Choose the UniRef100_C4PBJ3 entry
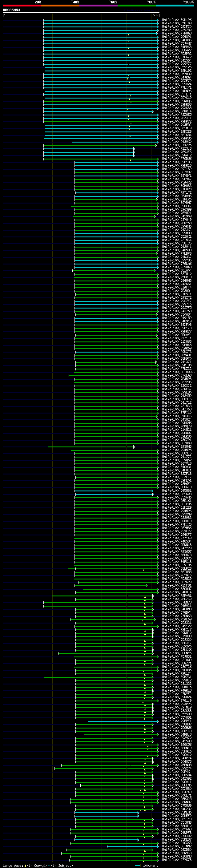The height and width of the screenshot is (868, 197). point(177,734)
